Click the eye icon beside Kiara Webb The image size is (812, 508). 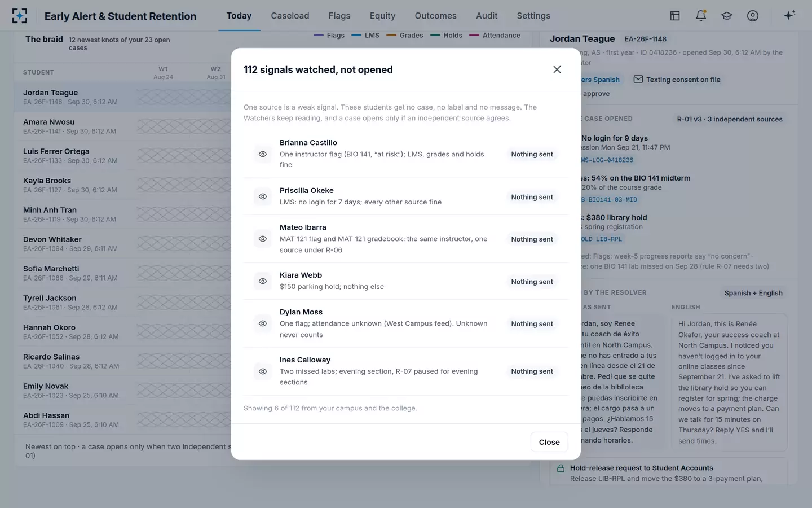263,281
